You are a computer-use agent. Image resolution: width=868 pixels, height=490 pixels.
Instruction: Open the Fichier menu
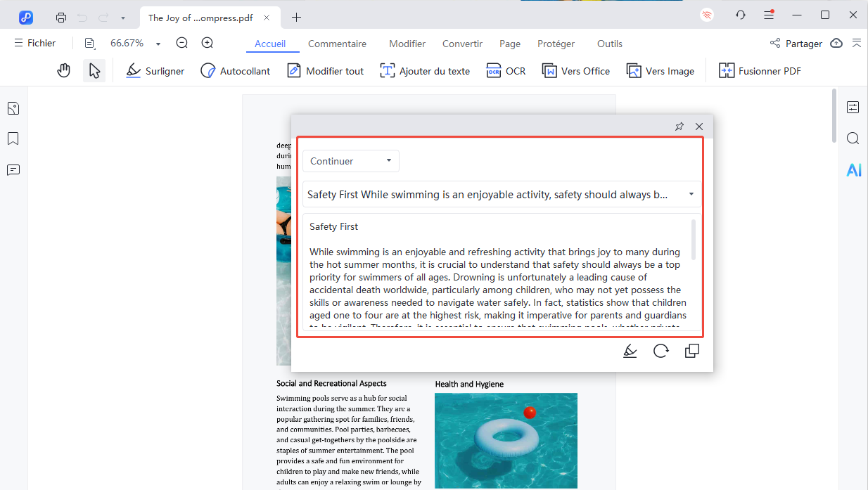point(35,44)
